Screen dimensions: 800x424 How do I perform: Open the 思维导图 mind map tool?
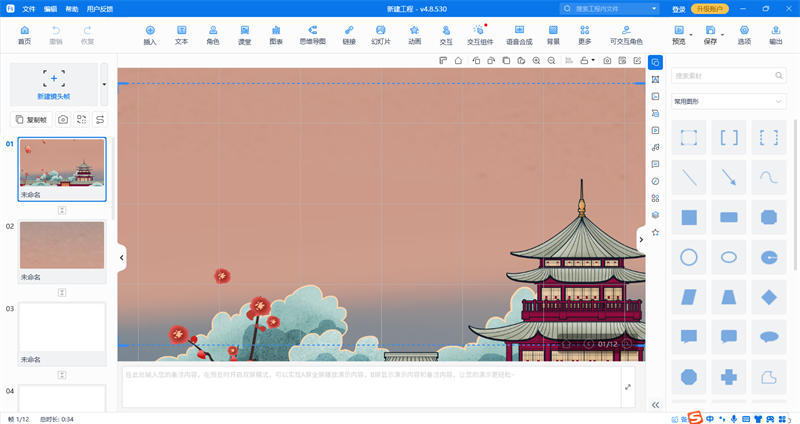click(312, 35)
